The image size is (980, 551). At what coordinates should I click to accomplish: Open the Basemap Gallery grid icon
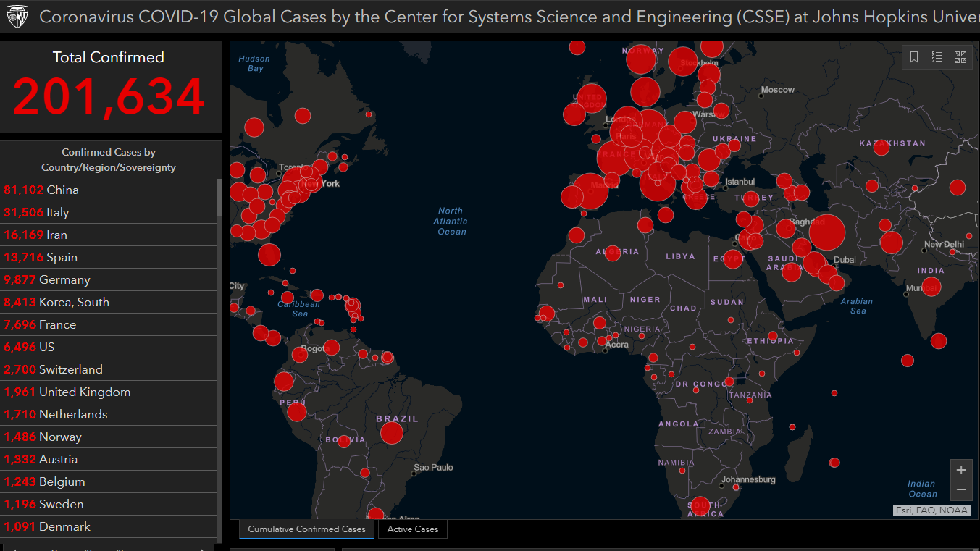pos(960,57)
